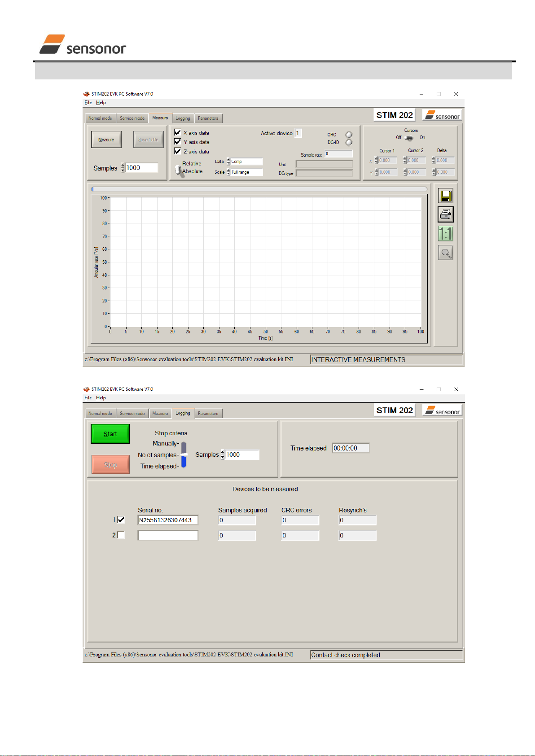This screenshot has height=756, width=535.
Task: Click the Cursor 2 Y value stepper
Action: pyautogui.click(x=405, y=172)
